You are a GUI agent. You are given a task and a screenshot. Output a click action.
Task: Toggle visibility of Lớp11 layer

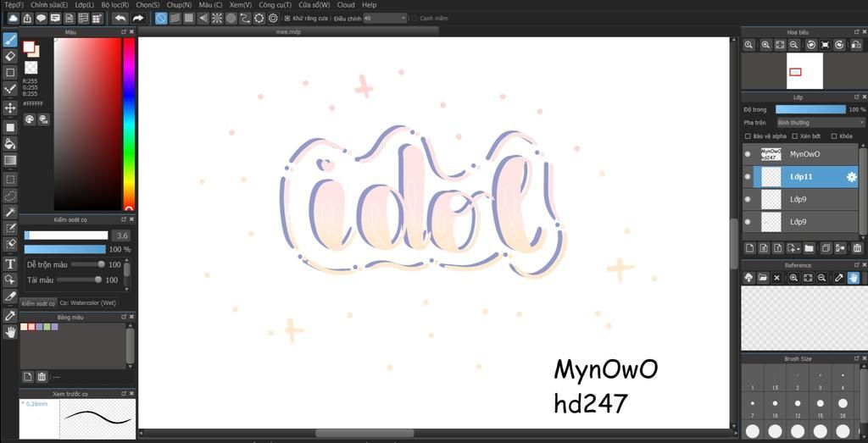(x=748, y=177)
